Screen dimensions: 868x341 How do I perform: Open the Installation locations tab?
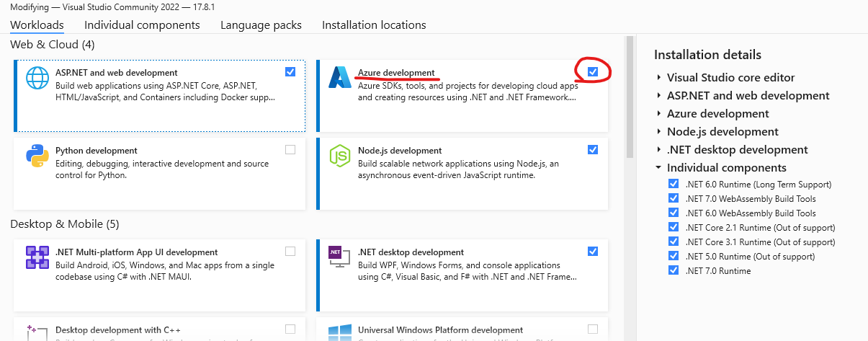pyautogui.click(x=374, y=25)
